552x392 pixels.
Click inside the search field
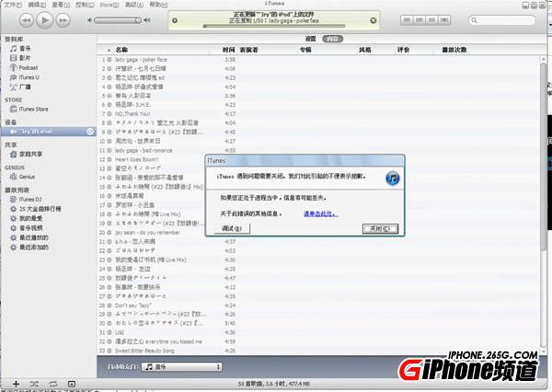502,20
